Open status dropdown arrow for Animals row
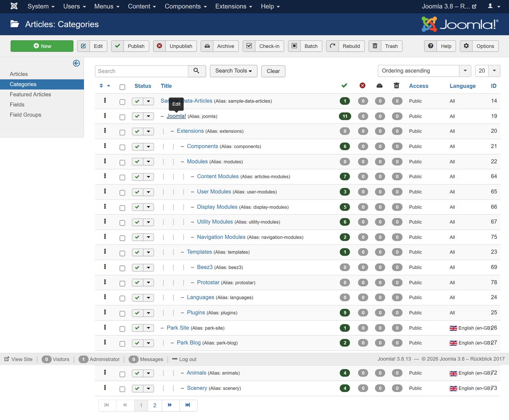This screenshot has height=420, width=509. pyautogui.click(x=148, y=373)
